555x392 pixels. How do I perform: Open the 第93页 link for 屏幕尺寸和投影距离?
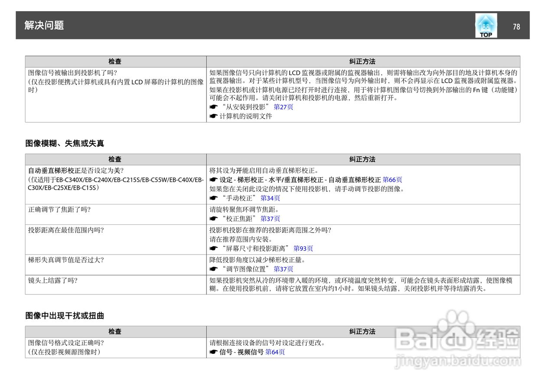303,249
